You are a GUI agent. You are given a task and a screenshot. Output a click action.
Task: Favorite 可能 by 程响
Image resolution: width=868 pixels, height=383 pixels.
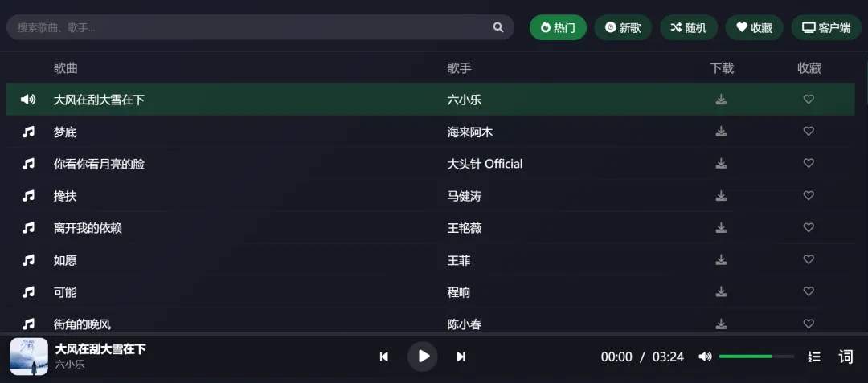coord(809,291)
